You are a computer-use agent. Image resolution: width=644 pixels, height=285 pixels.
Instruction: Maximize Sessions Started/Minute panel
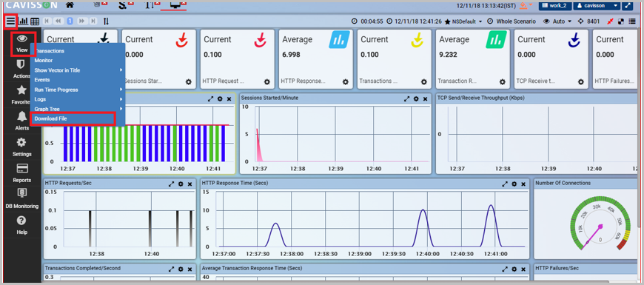[406, 98]
